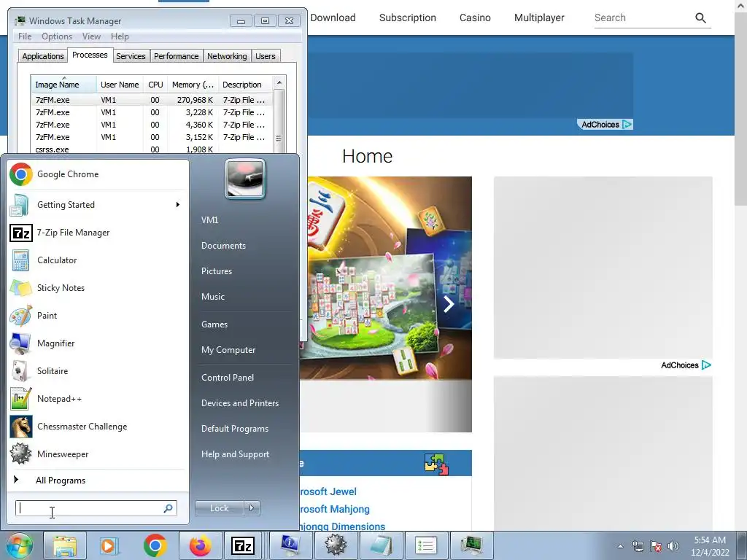Open Devices and Printers link
The image size is (747, 560).
click(239, 403)
